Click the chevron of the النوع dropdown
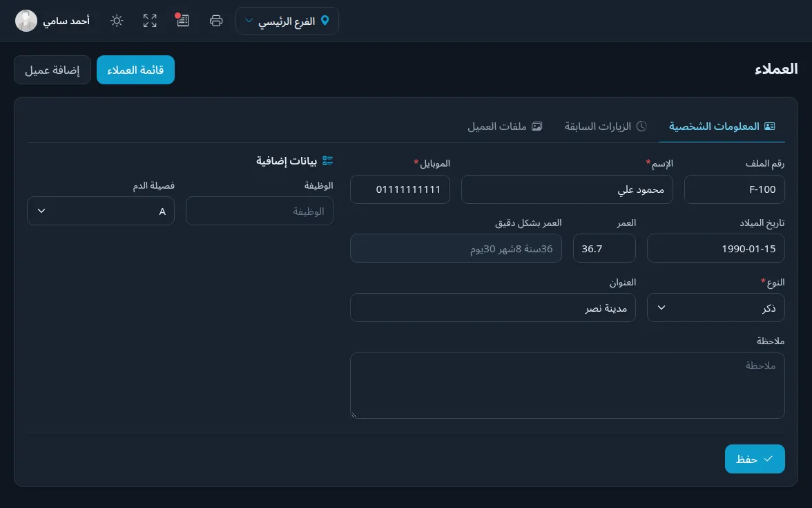The width and height of the screenshot is (812, 508). click(661, 308)
